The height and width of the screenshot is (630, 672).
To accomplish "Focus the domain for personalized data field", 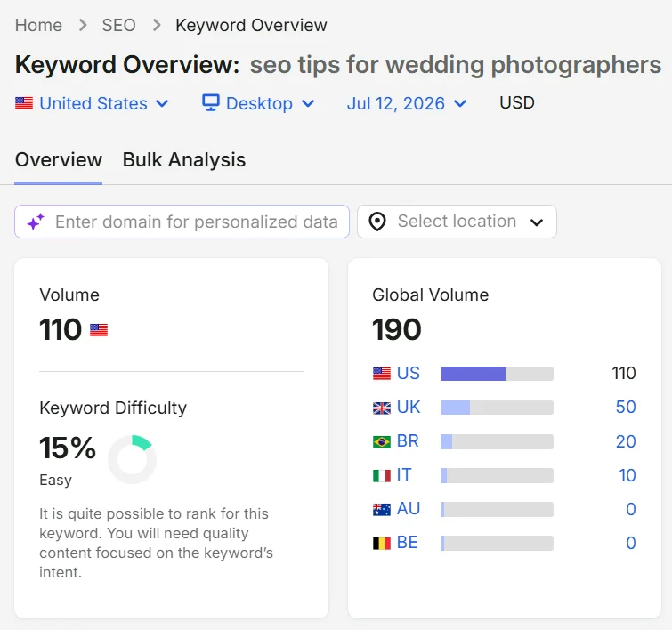I will (182, 222).
